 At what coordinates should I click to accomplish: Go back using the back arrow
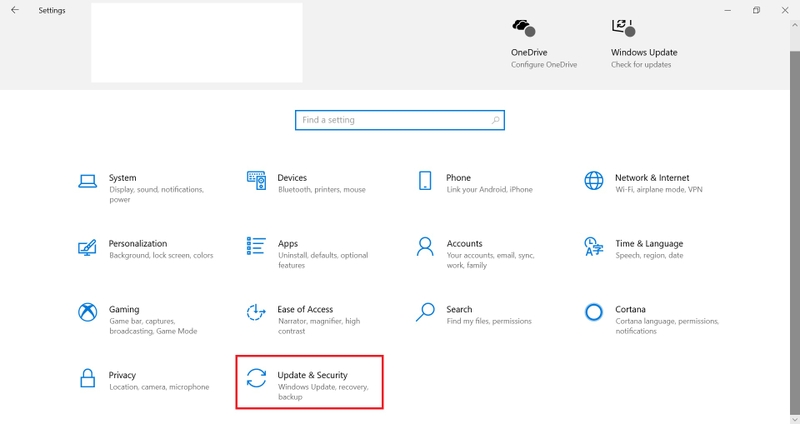pos(15,10)
